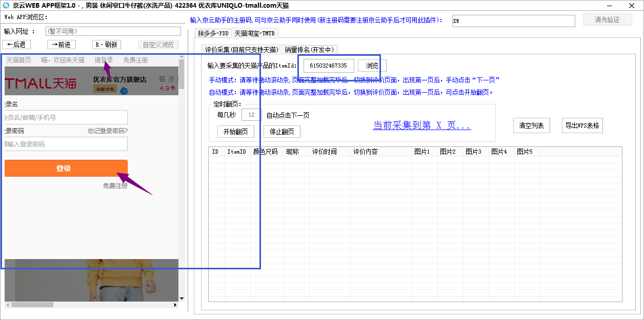Click the 图片4 column header
The width and height of the screenshot is (644, 320).
point(501,152)
